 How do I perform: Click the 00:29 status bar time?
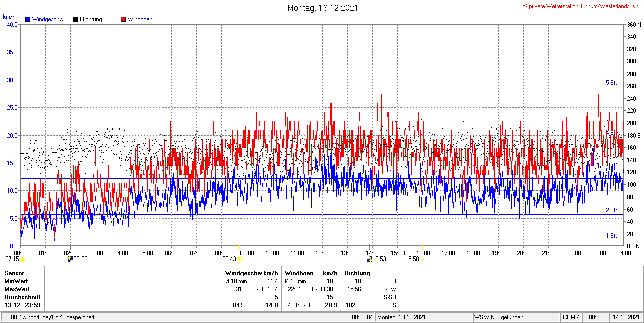point(596,317)
